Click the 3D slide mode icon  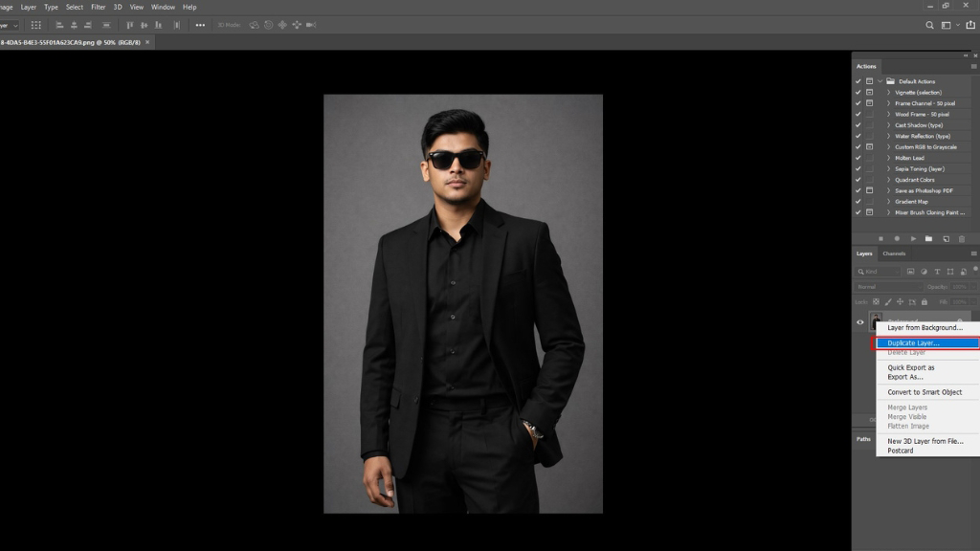click(x=297, y=25)
